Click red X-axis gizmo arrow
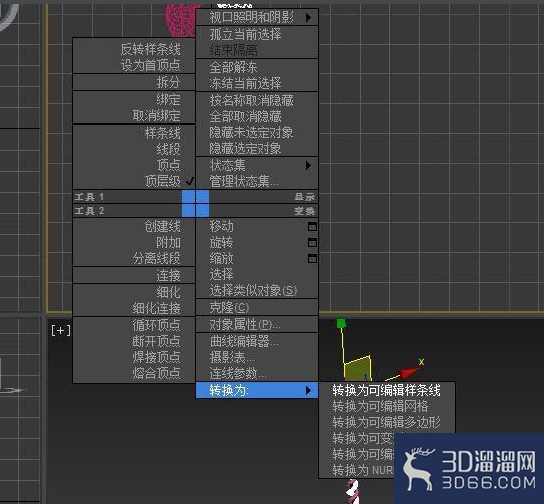The width and height of the screenshot is (544, 504). [409, 373]
